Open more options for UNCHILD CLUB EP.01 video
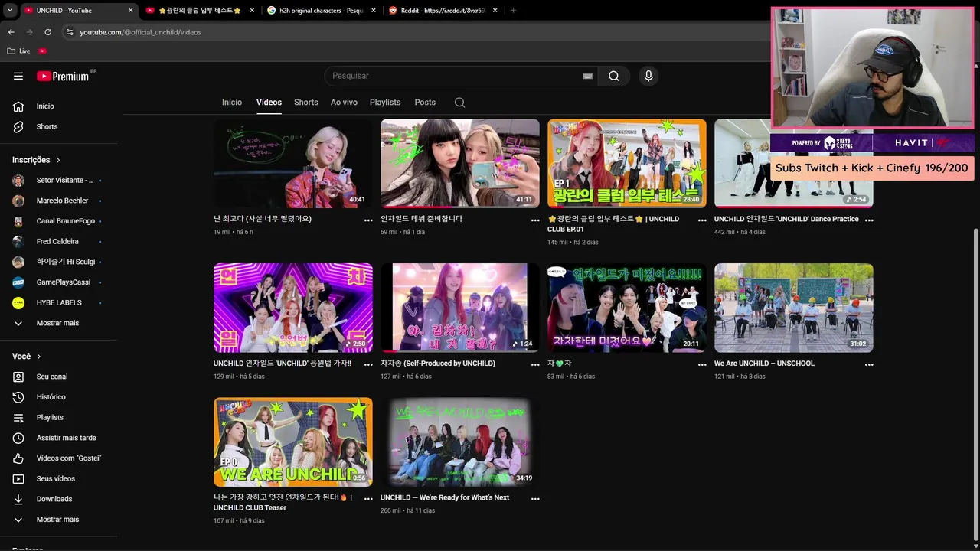Image resolution: width=980 pixels, height=551 pixels. [702, 220]
